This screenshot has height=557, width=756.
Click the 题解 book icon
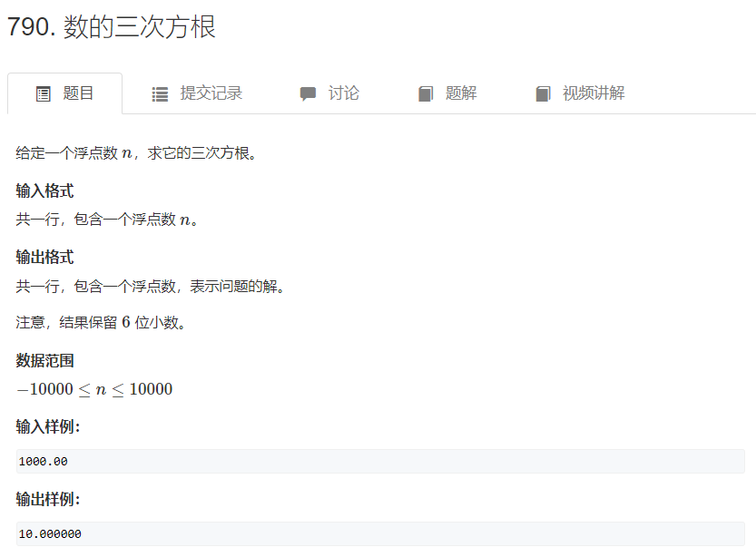(426, 93)
